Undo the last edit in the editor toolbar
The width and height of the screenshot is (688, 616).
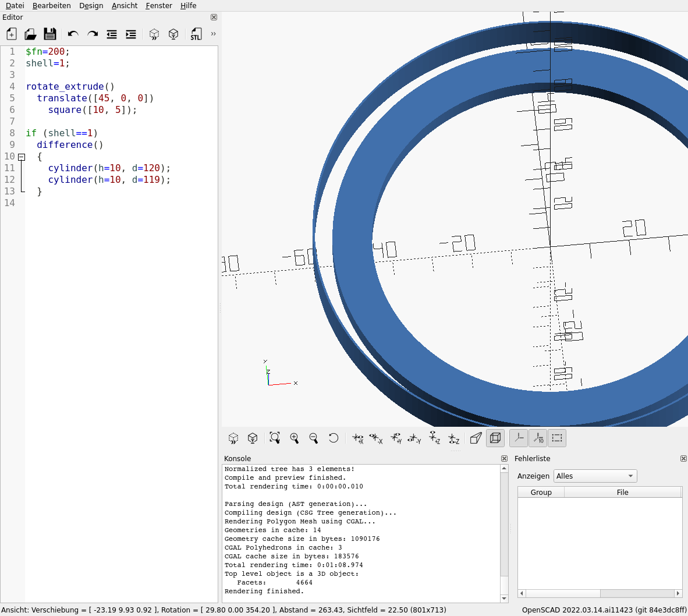(x=73, y=34)
